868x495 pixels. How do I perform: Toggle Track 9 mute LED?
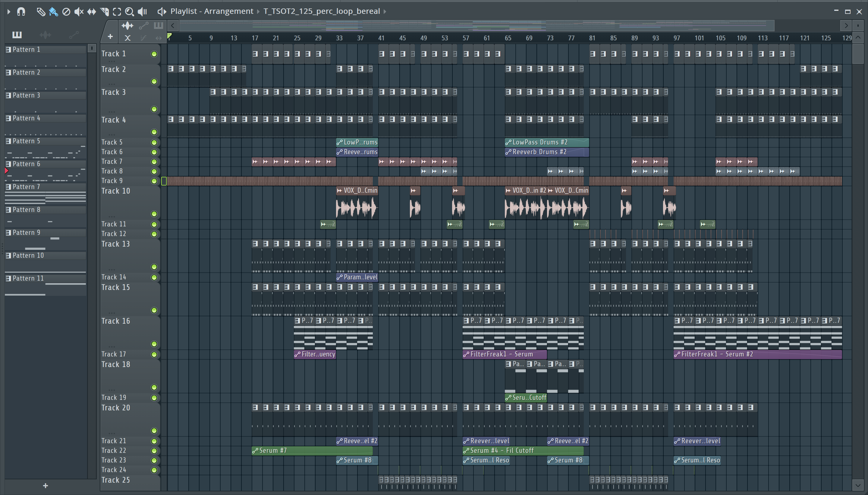pyautogui.click(x=154, y=181)
